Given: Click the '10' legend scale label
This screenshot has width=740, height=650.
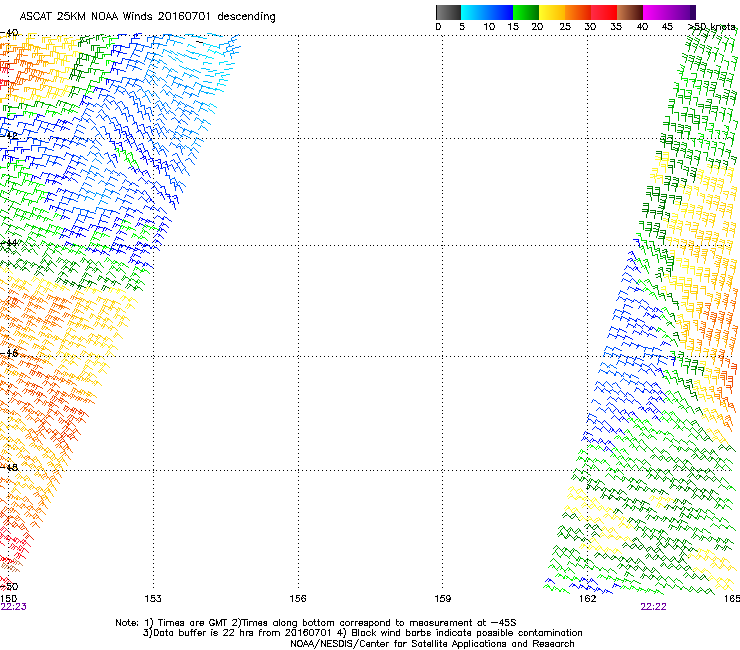Looking at the screenshot, I should [x=489, y=27].
